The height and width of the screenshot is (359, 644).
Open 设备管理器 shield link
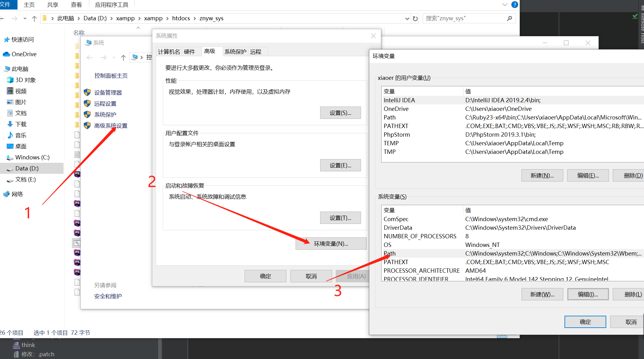coord(108,92)
